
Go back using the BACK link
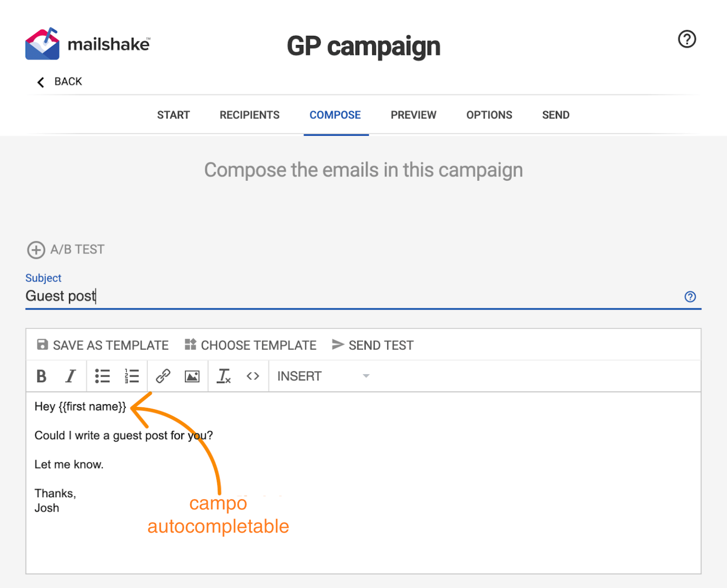coord(60,82)
